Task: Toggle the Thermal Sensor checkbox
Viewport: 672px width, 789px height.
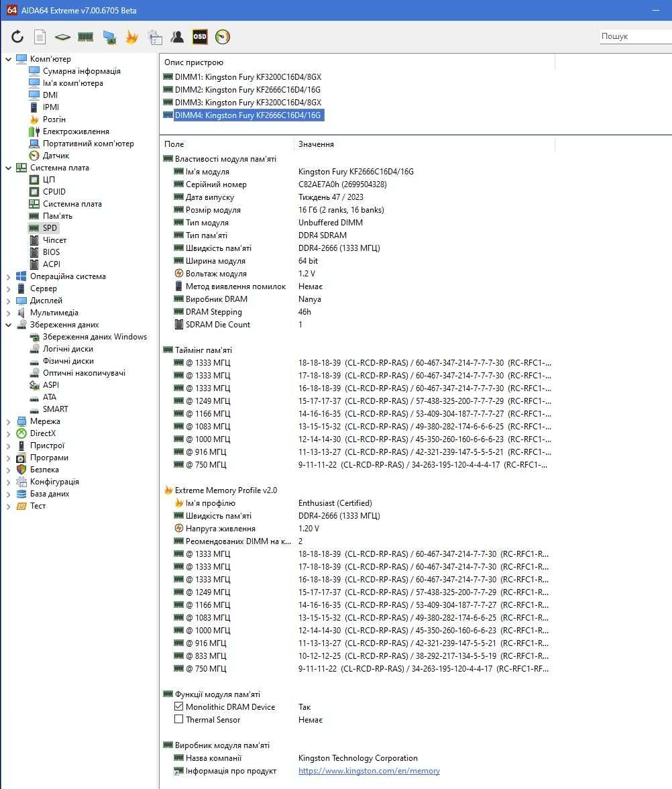Action: click(x=178, y=719)
